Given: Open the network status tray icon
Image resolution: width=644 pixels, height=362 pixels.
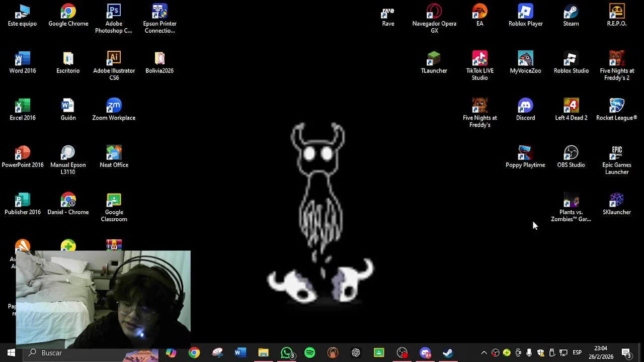Looking at the screenshot, I should pyautogui.click(x=563, y=353).
